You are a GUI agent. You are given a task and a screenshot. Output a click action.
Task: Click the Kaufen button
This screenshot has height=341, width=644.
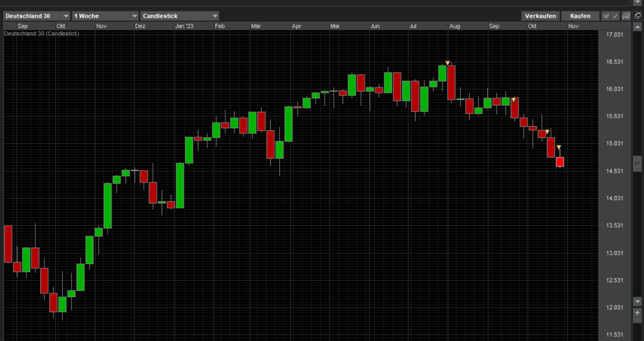click(x=580, y=16)
